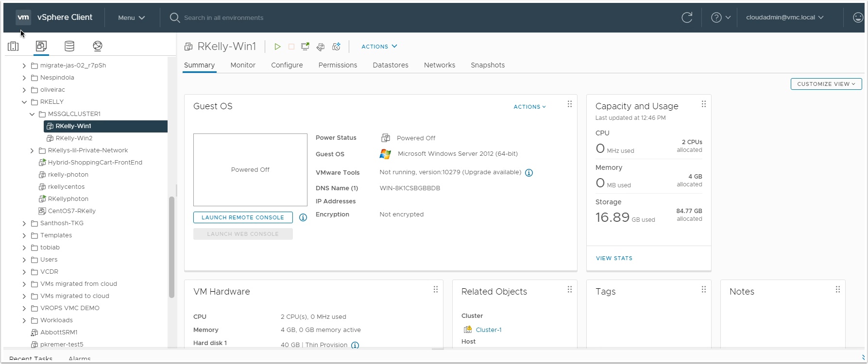Show remote console info icon
The width and height of the screenshot is (868, 364).
coord(303,217)
